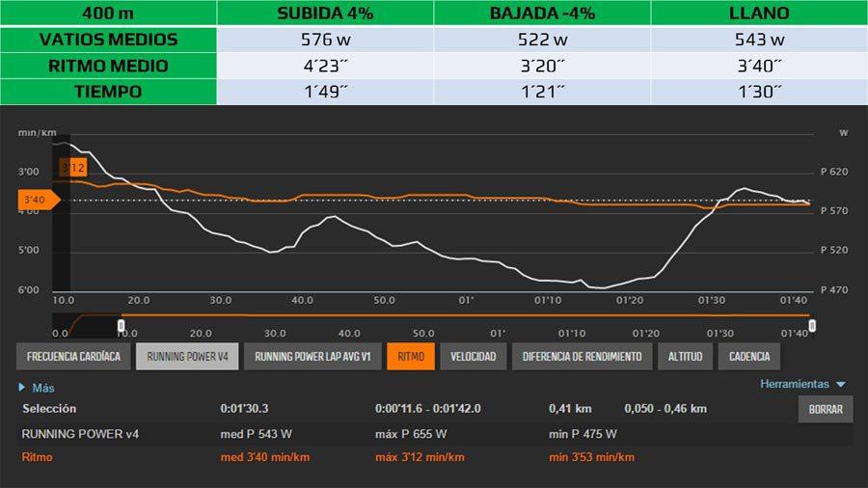Click the VATIOS MEDIOS row label

click(108, 40)
